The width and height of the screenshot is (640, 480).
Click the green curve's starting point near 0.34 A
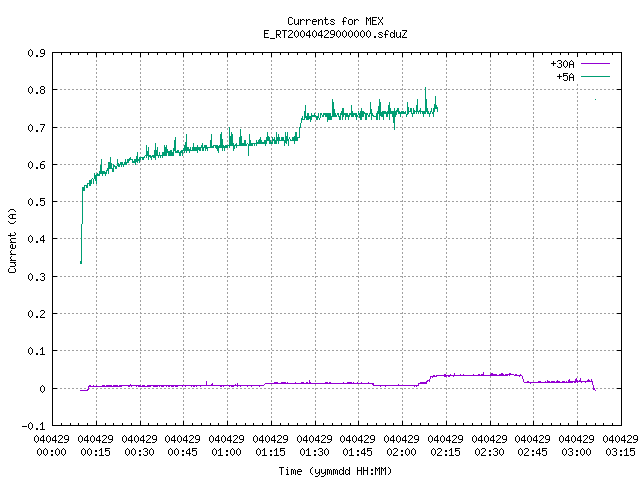click(x=81, y=262)
